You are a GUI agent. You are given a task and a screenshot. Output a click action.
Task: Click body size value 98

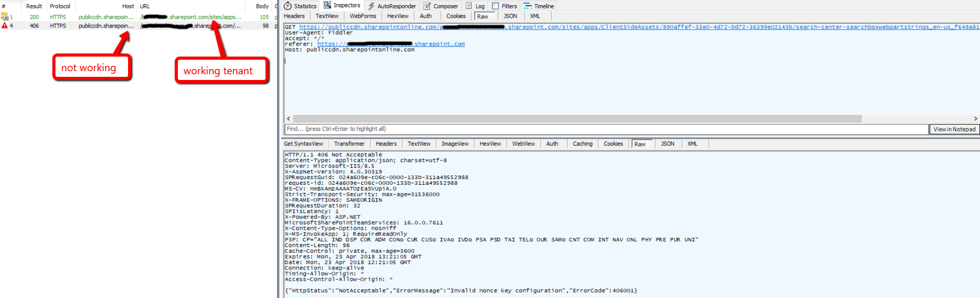265,26
